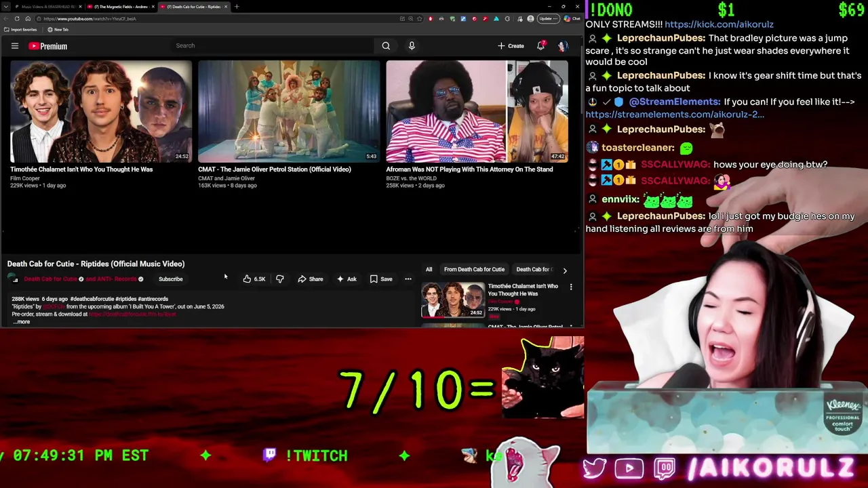Select the All filter chip
Viewport: 868px width, 488px height.
(x=429, y=269)
